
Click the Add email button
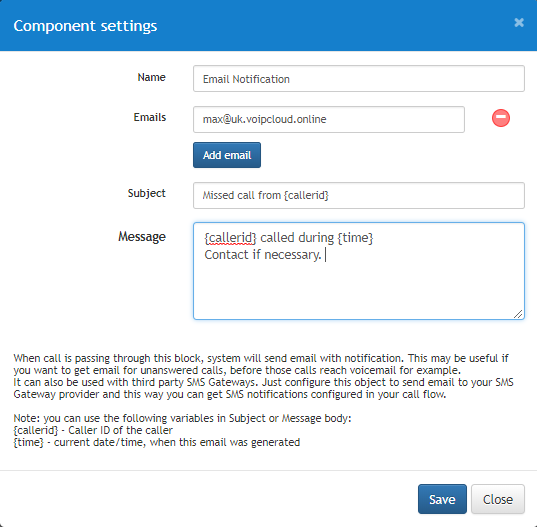click(227, 155)
